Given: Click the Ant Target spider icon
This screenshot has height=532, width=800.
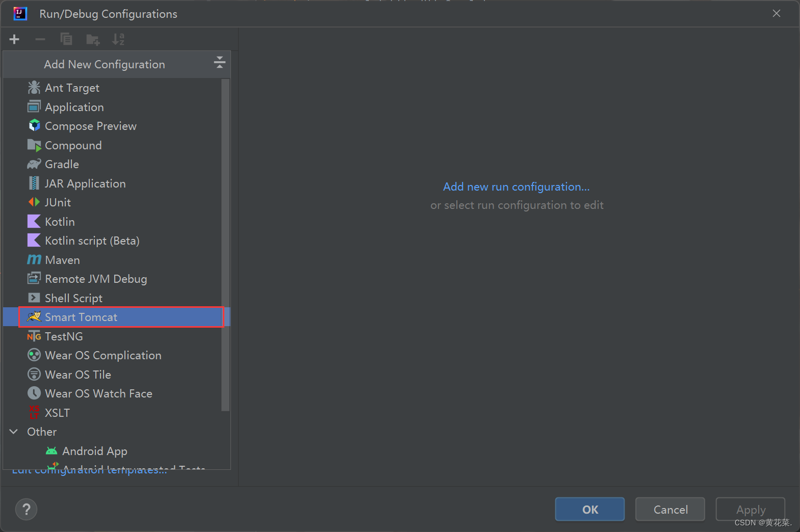Looking at the screenshot, I should pos(34,88).
